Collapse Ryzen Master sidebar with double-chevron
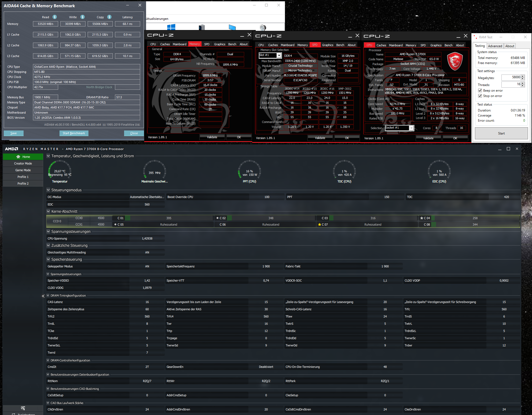The height and width of the screenshot is (415, 532). click(43, 296)
